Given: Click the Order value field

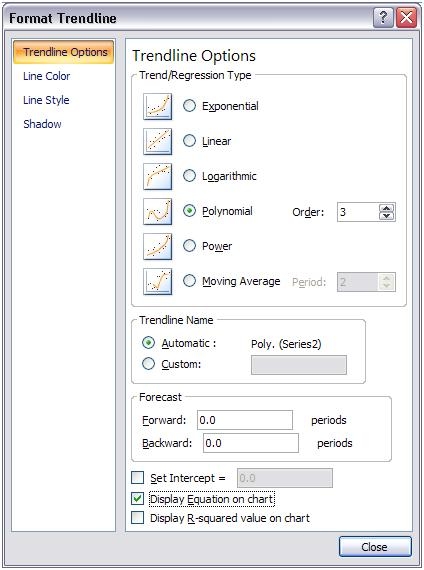Looking at the screenshot, I should [358, 212].
